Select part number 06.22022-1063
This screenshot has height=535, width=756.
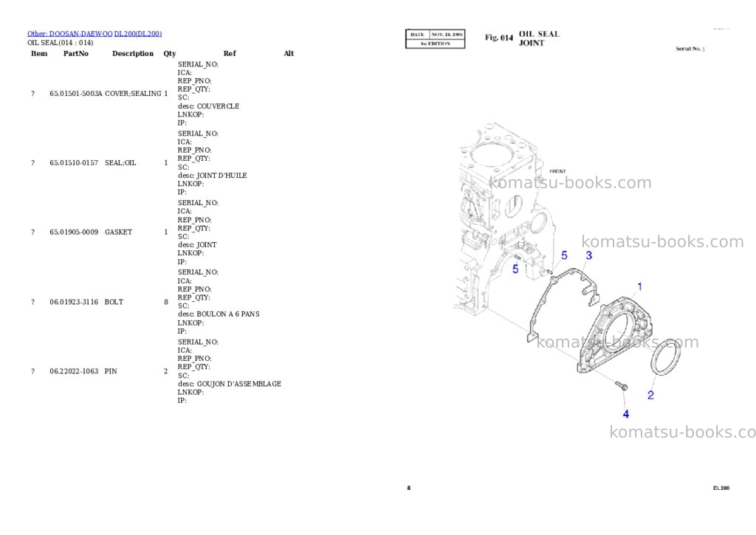tap(74, 372)
